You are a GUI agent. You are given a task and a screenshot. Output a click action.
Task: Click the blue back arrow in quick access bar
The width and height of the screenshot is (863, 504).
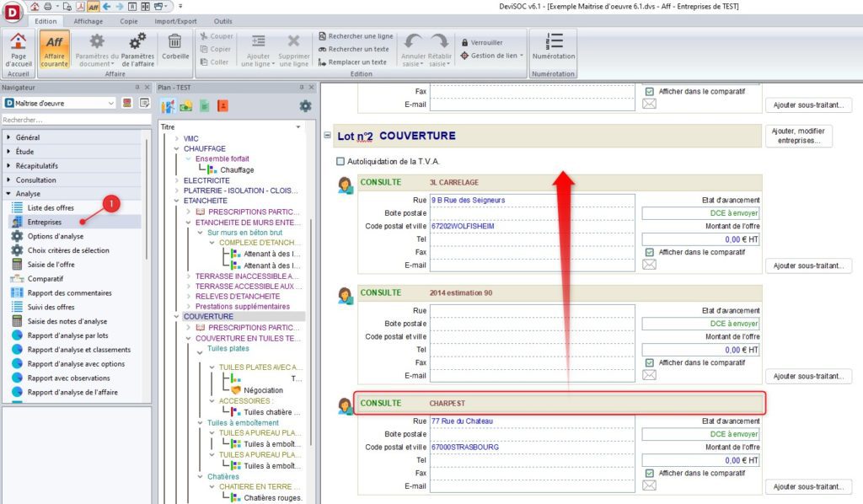tap(107, 7)
